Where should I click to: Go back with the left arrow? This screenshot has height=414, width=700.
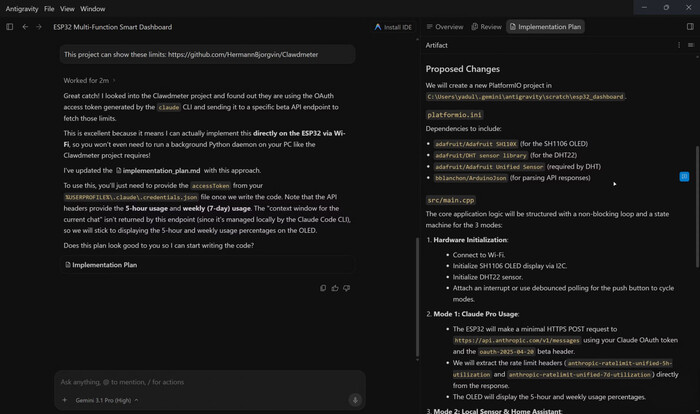pyautogui.click(x=25, y=27)
